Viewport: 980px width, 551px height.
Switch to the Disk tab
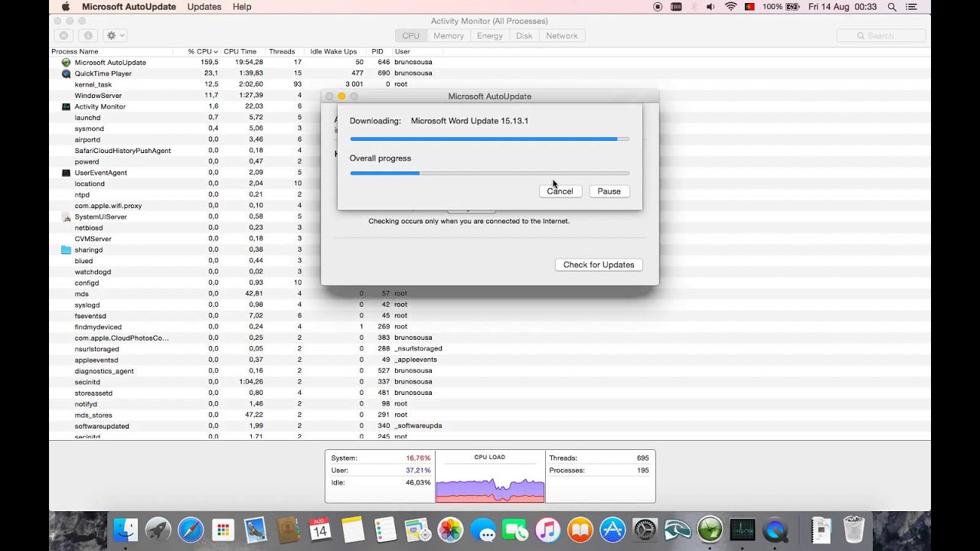coord(524,36)
